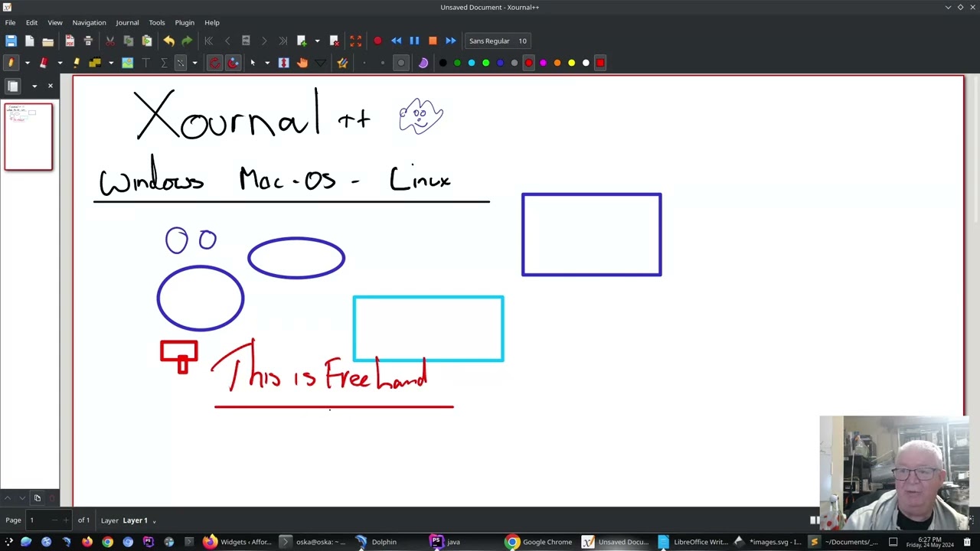Open Layer 1 selector dropdown
This screenshot has height=551, width=980.
click(139, 520)
